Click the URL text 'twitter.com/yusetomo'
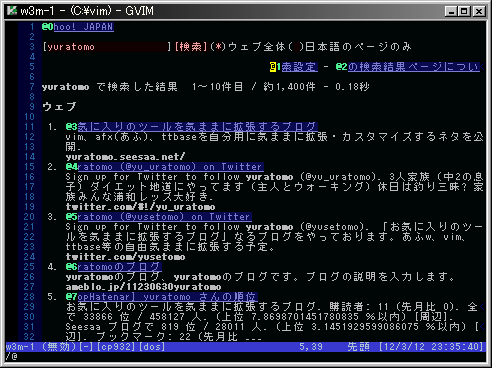 (x=125, y=257)
